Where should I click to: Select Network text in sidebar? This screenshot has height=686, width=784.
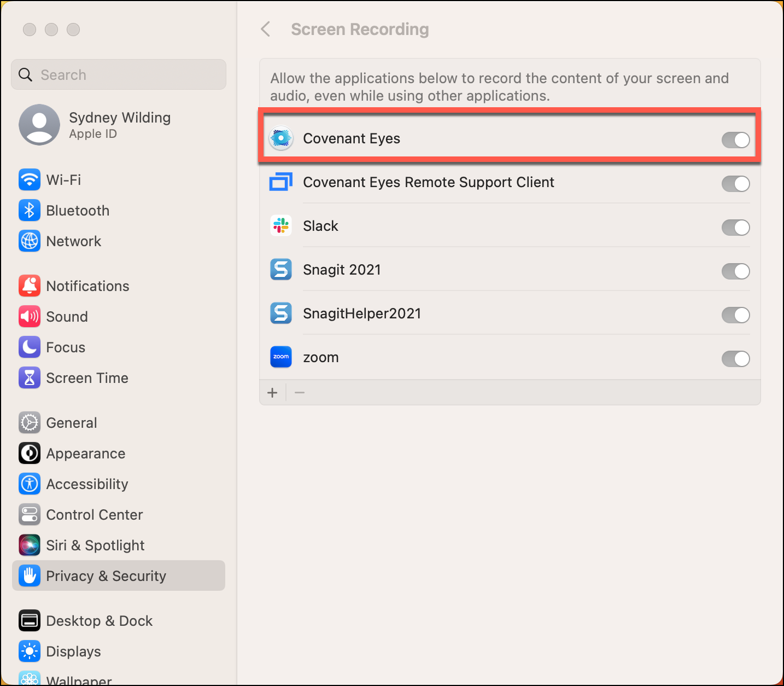(74, 241)
